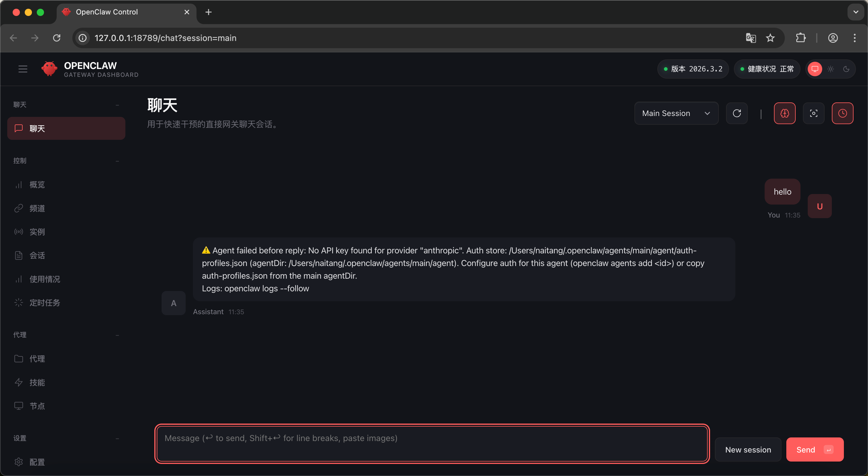This screenshot has height=476, width=868.
Task: Toggle focus mode icon button
Action: [x=813, y=113]
